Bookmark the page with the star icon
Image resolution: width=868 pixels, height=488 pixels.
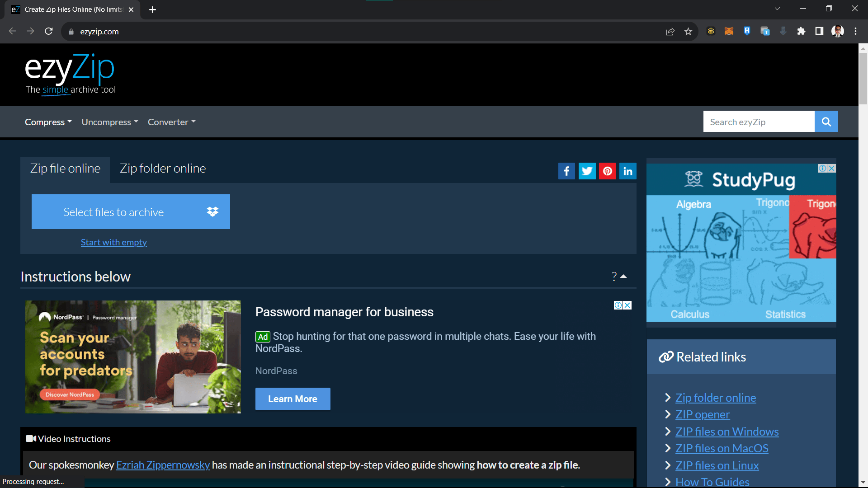coord(689,31)
